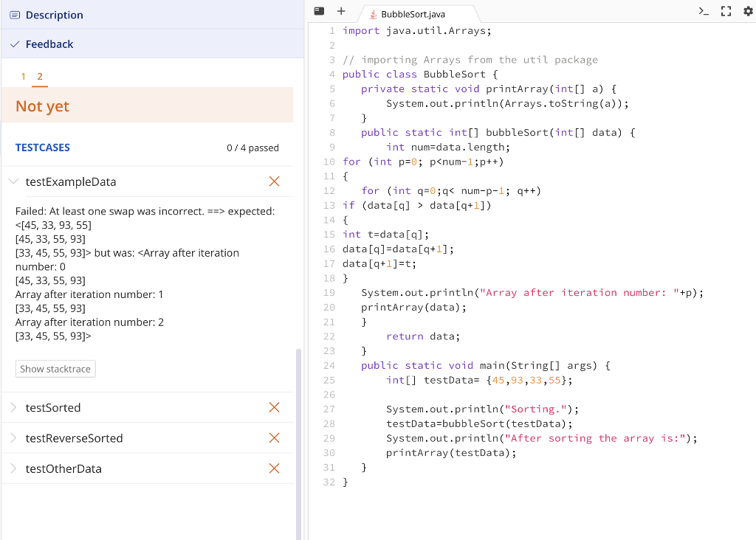
Task: Click the 'Not yet' status banner
Action: coord(148,105)
